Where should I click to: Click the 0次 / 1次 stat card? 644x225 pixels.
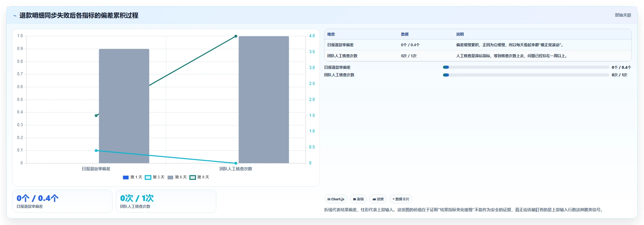coord(166,201)
